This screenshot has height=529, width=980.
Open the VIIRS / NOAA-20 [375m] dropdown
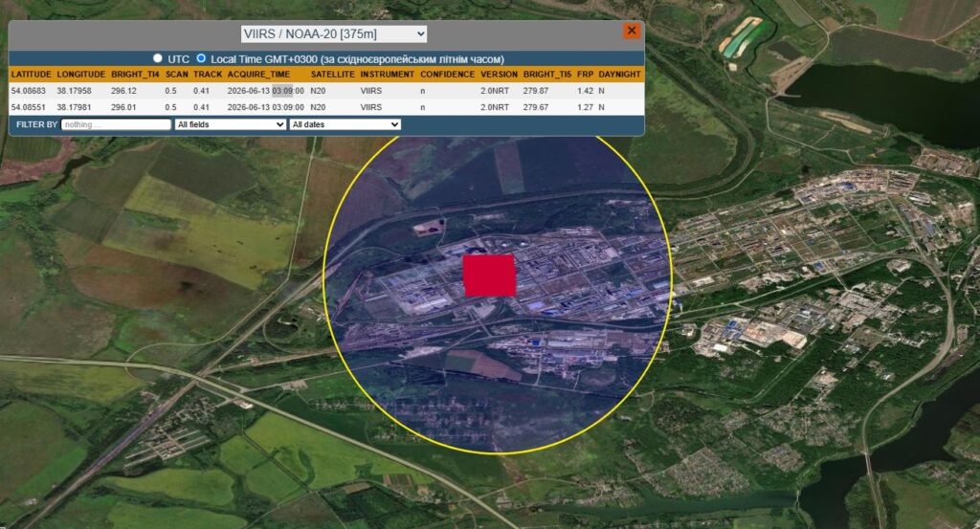click(x=334, y=33)
